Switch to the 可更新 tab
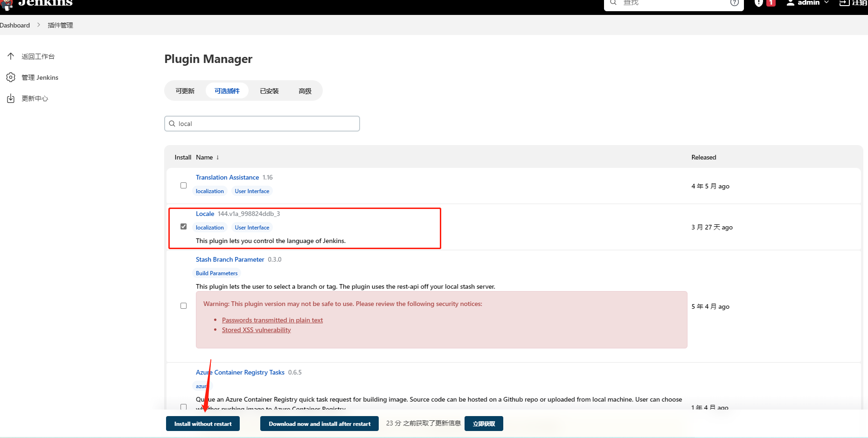This screenshot has height=438, width=868. click(185, 91)
